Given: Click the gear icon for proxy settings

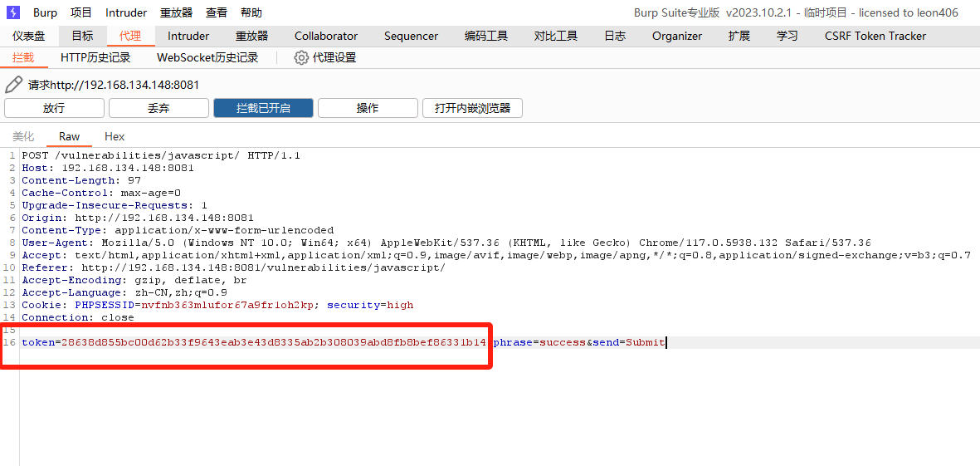Looking at the screenshot, I should (301, 58).
